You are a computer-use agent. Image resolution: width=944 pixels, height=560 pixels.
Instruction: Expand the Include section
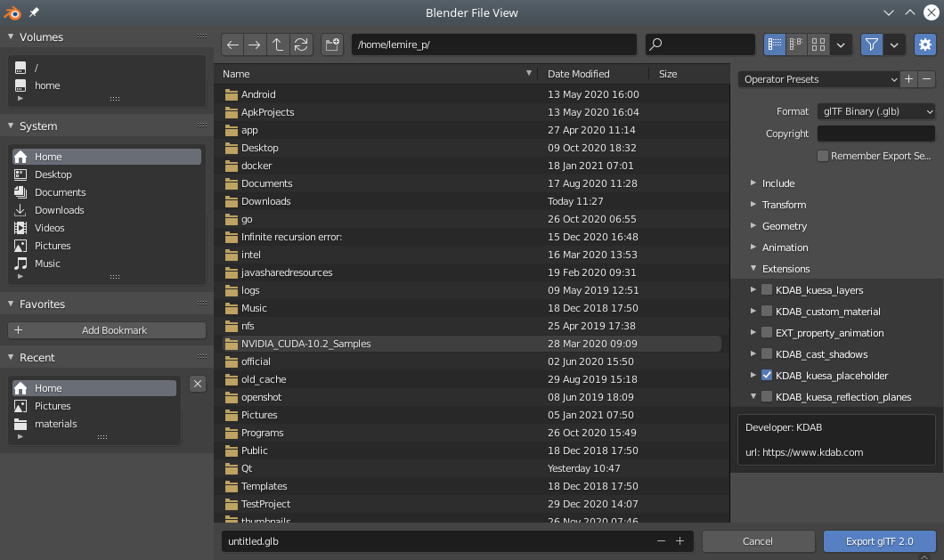(x=753, y=183)
